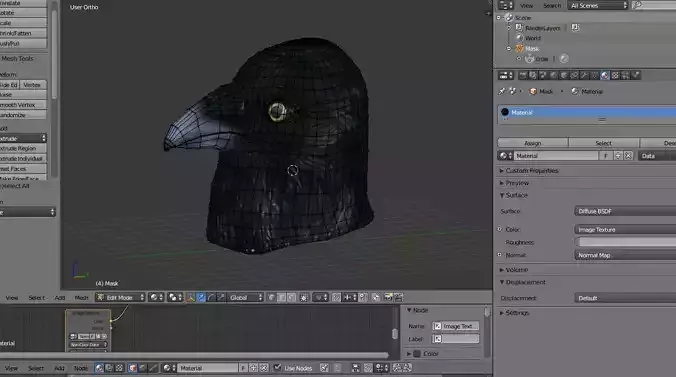Screen dimensions: 676x377
Task: Open node editor Add menu
Action: [x=59, y=368]
